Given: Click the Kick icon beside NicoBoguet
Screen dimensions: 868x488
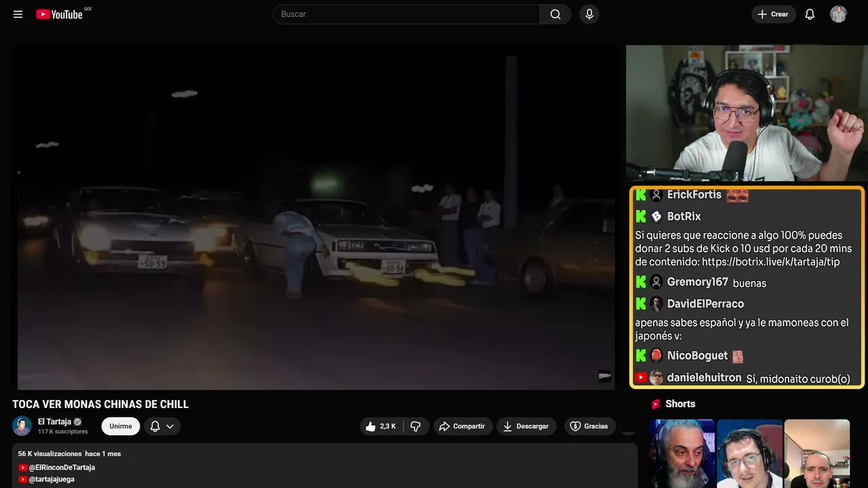Looking at the screenshot, I should pos(640,355).
